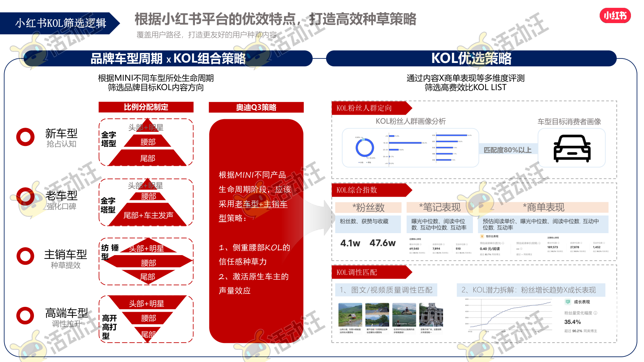Click the 高开高打型 label
Screen dimensions: 644x362
point(110,327)
